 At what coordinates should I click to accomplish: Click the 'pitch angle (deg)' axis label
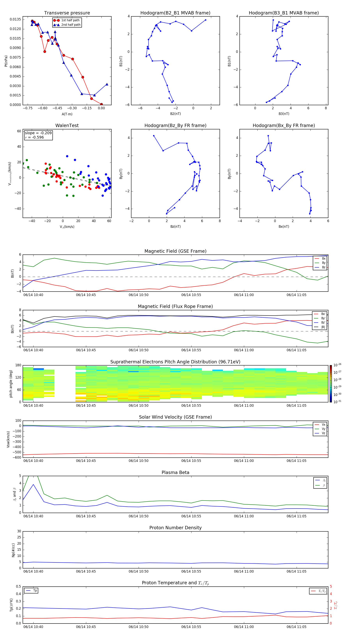click(x=11, y=384)
